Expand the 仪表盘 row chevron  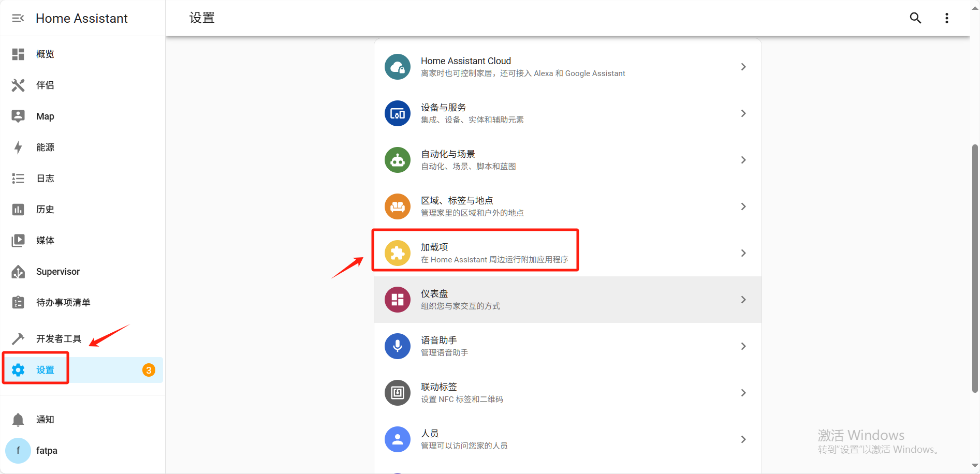point(743,300)
